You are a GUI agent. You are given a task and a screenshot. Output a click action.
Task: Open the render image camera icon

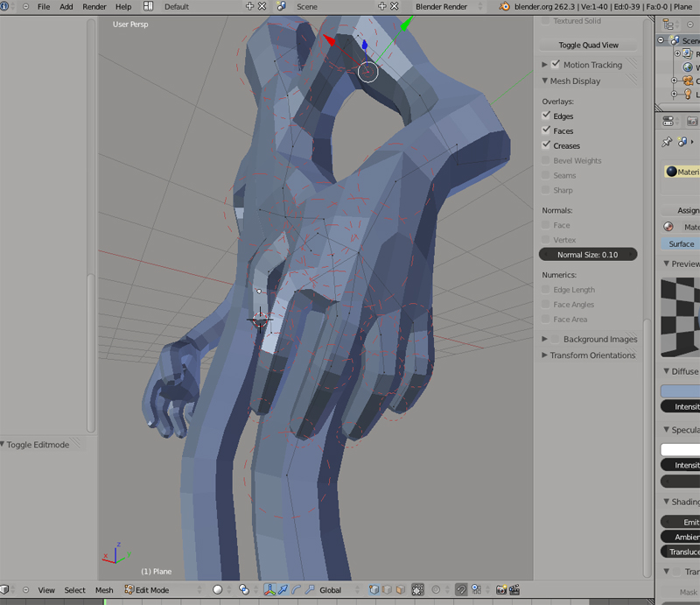click(500, 590)
